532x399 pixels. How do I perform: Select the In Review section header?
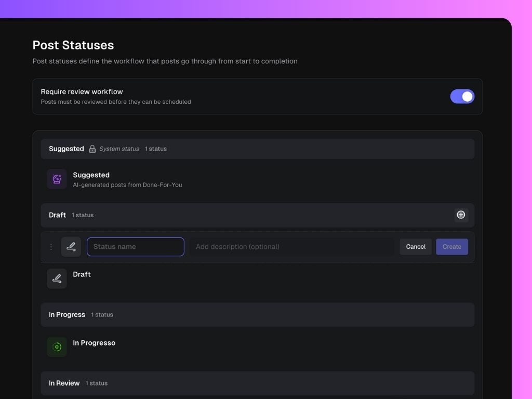pos(258,383)
